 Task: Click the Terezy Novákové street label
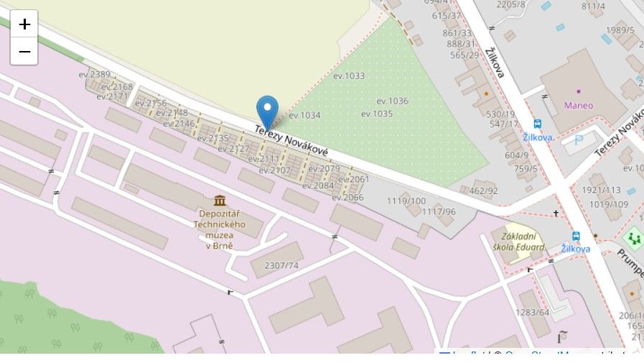(x=291, y=141)
